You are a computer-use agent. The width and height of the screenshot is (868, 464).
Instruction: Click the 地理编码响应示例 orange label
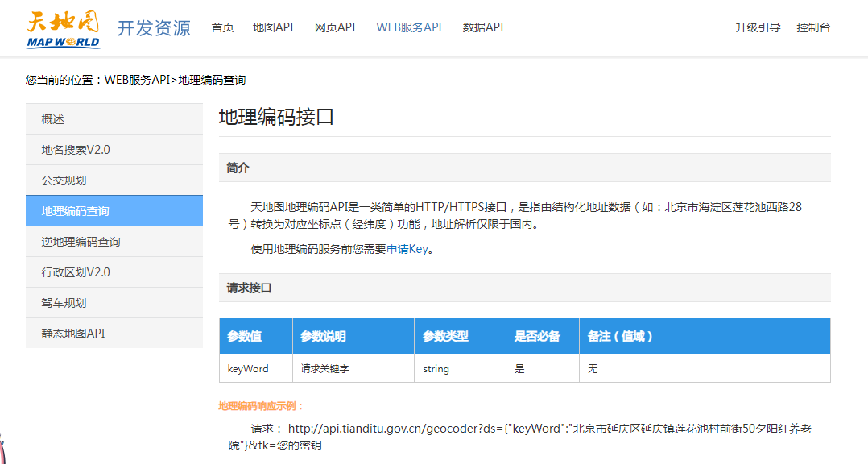pos(261,406)
